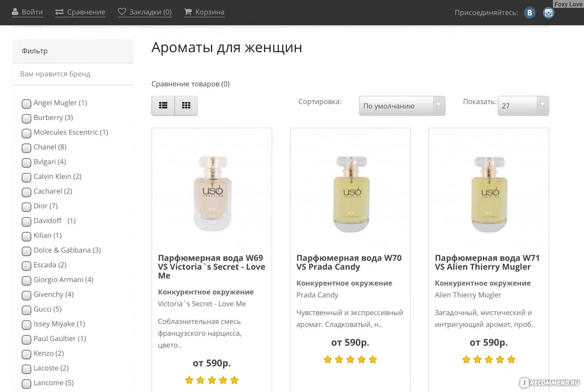The width and height of the screenshot is (584, 392).
Task: Check the Givenchy checkbox
Action: coord(26,295)
